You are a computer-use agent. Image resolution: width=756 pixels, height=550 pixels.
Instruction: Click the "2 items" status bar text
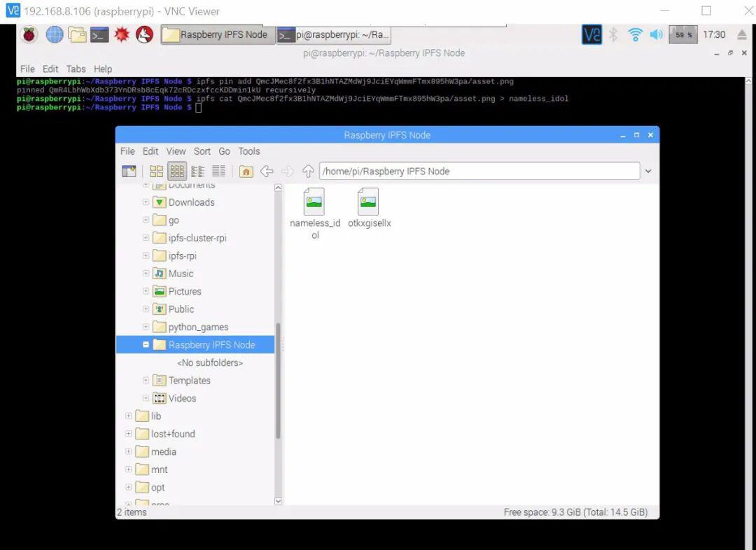[132, 512]
